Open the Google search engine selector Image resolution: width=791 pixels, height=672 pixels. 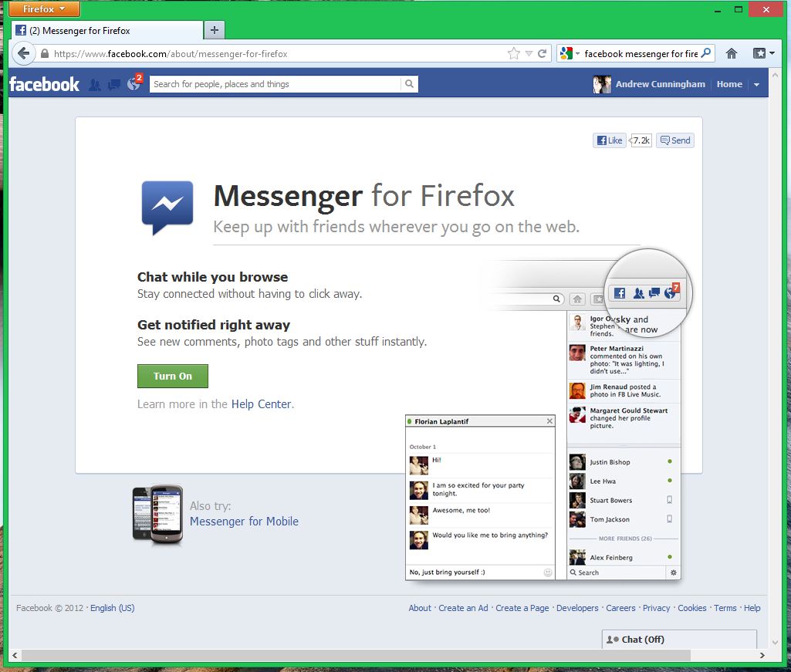click(x=570, y=53)
